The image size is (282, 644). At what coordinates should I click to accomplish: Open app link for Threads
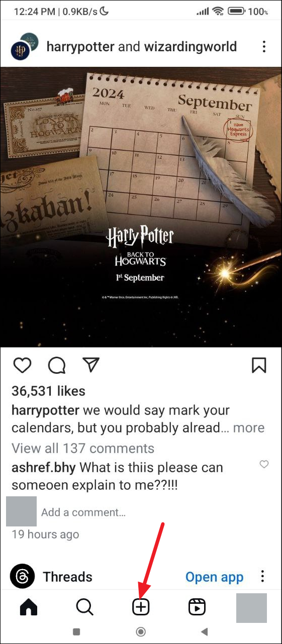coord(214,577)
